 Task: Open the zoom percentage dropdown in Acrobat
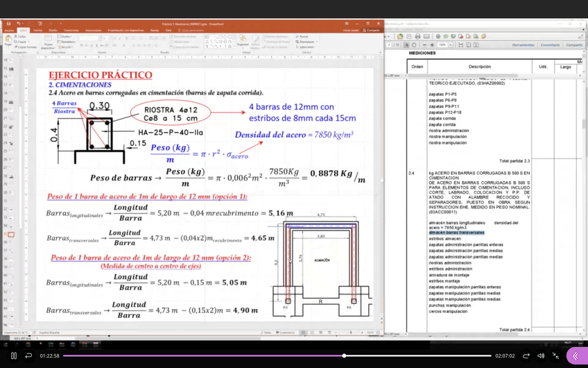pos(451,45)
